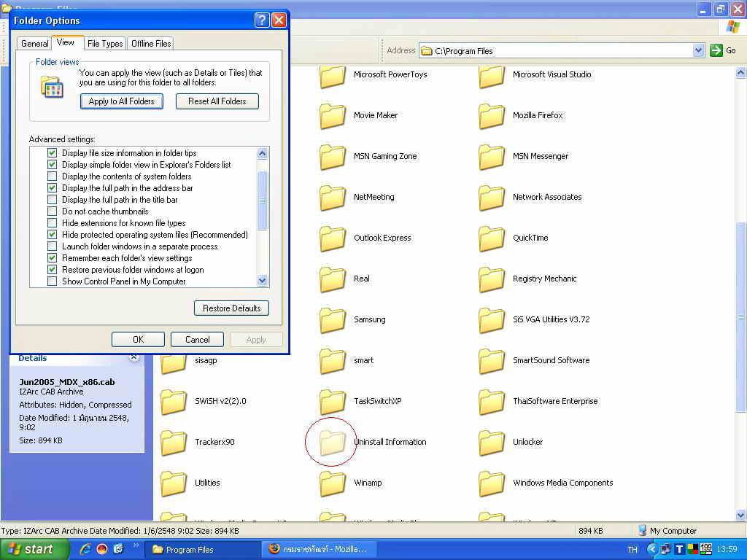Open the Address bar dropdown arrow
This screenshot has width=747, height=560.
[x=698, y=50]
